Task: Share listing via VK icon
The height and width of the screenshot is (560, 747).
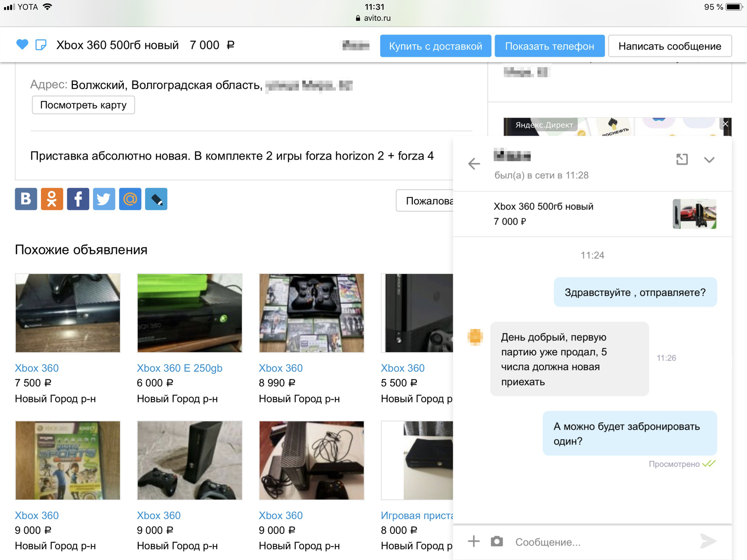Action: [26, 199]
